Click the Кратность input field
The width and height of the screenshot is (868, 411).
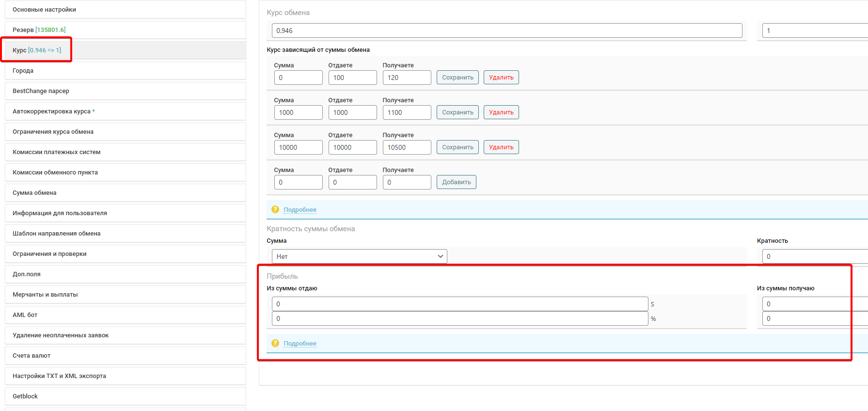pyautogui.click(x=814, y=256)
